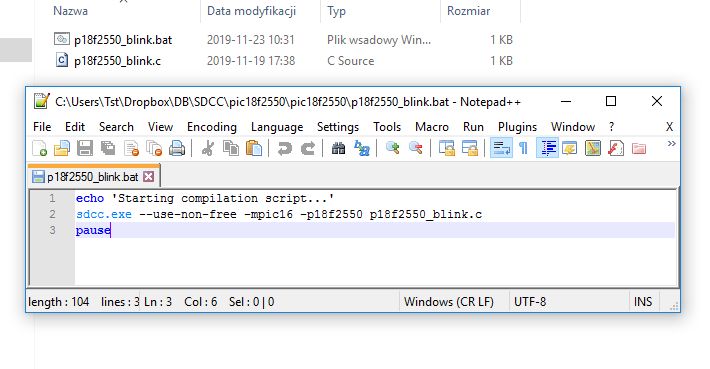Open Find with binoculars icon
The height and width of the screenshot is (369, 710).
tap(338, 149)
